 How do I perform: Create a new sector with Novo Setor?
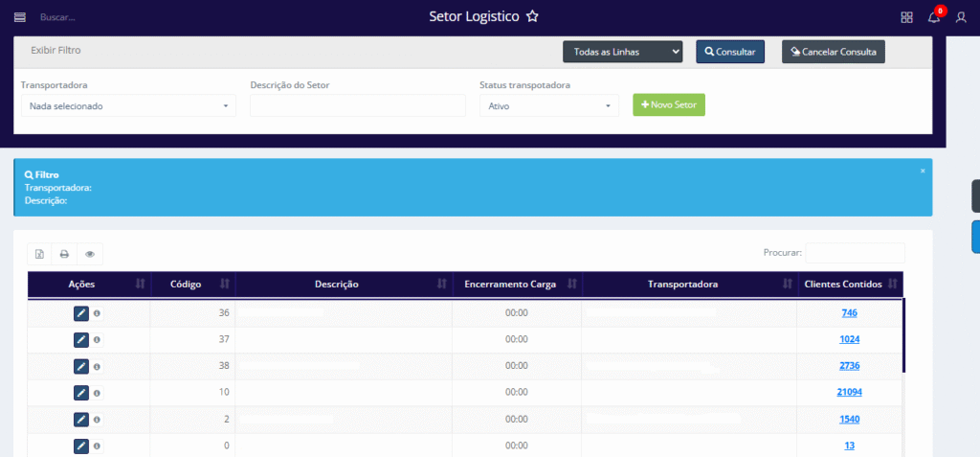[x=669, y=104]
